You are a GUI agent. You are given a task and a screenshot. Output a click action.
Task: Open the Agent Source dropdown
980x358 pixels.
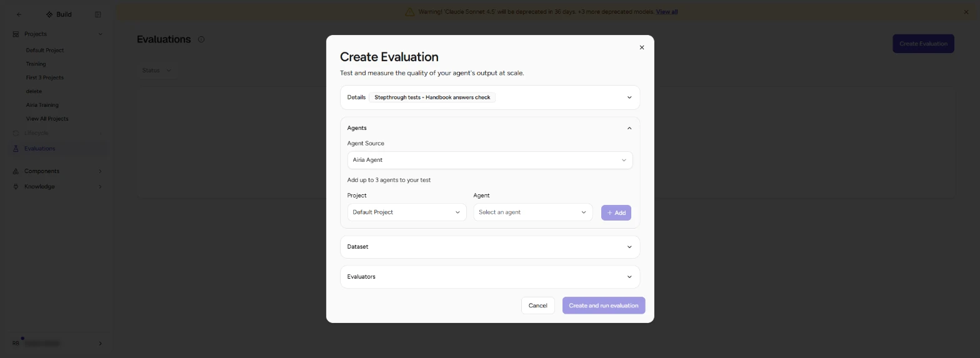click(x=489, y=160)
